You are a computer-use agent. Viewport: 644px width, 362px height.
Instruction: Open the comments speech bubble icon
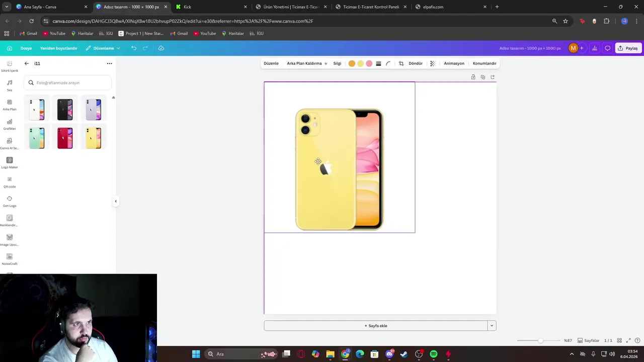click(x=608, y=48)
